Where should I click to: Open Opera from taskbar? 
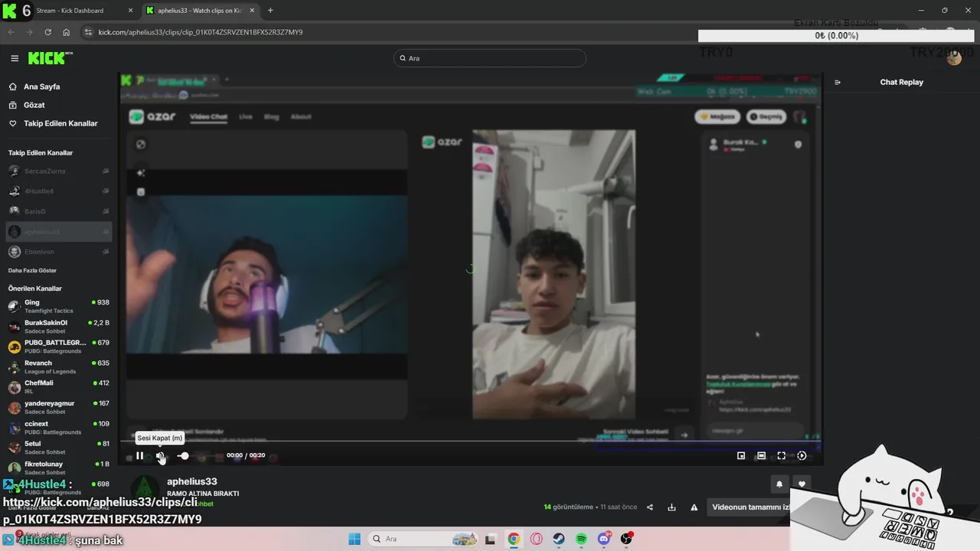[537, 539]
